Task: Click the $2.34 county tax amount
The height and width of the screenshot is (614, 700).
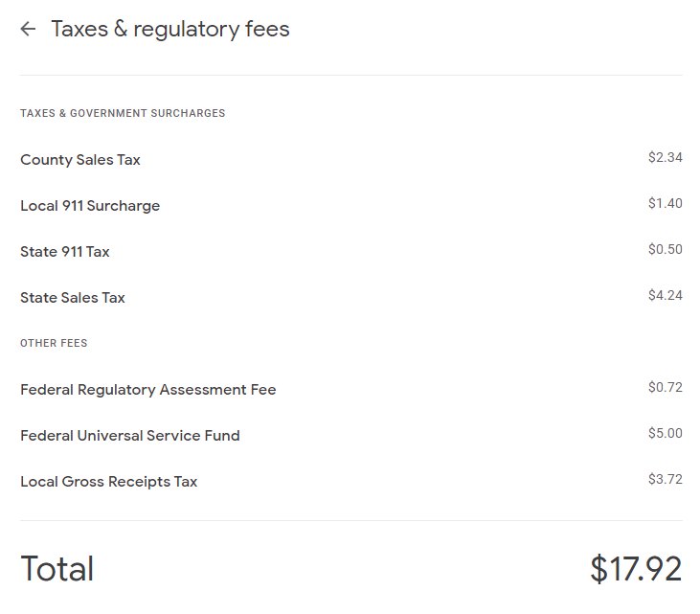Action: (666, 157)
